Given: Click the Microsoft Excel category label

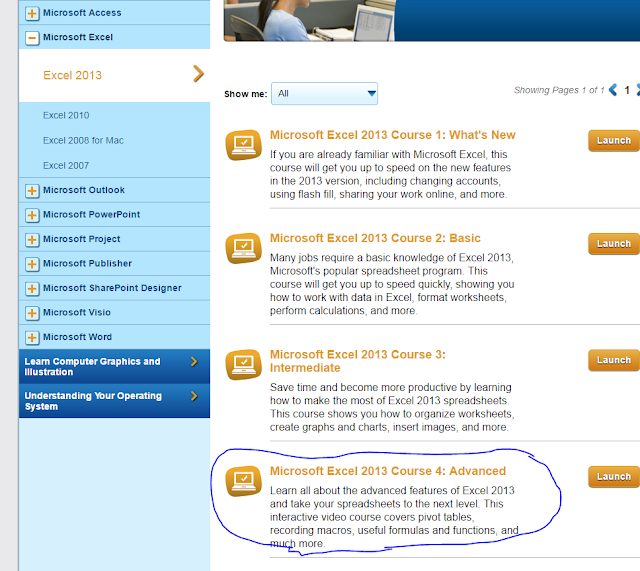Looking at the screenshot, I should (x=78, y=37).
